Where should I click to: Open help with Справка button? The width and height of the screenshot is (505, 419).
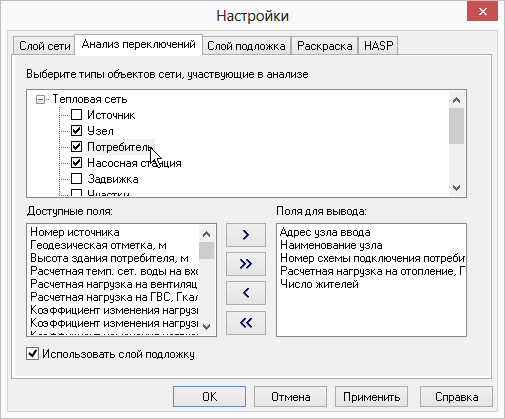tap(456, 397)
